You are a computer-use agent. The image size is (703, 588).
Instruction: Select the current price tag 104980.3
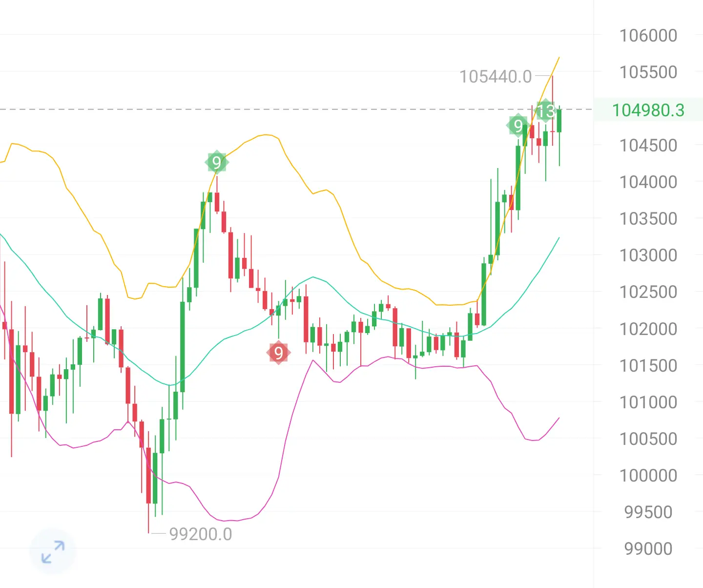click(648, 110)
